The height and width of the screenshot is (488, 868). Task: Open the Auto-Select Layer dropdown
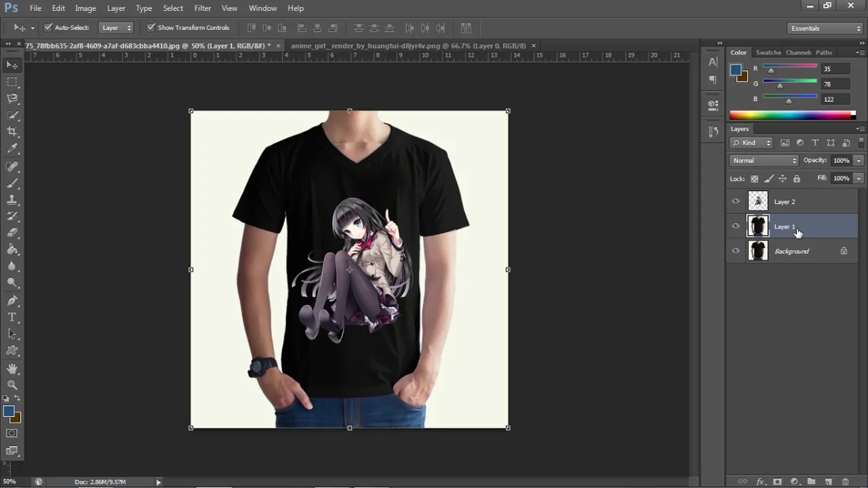[x=117, y=28]
